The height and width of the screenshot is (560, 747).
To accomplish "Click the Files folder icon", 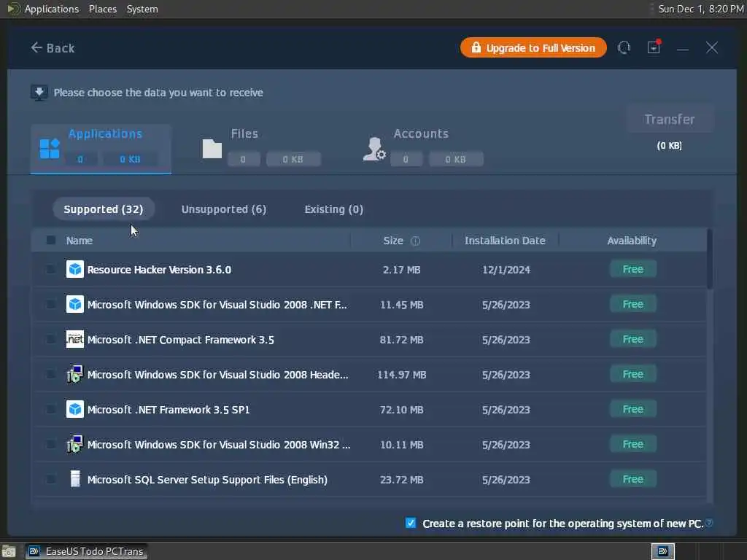I will point(212,149).
